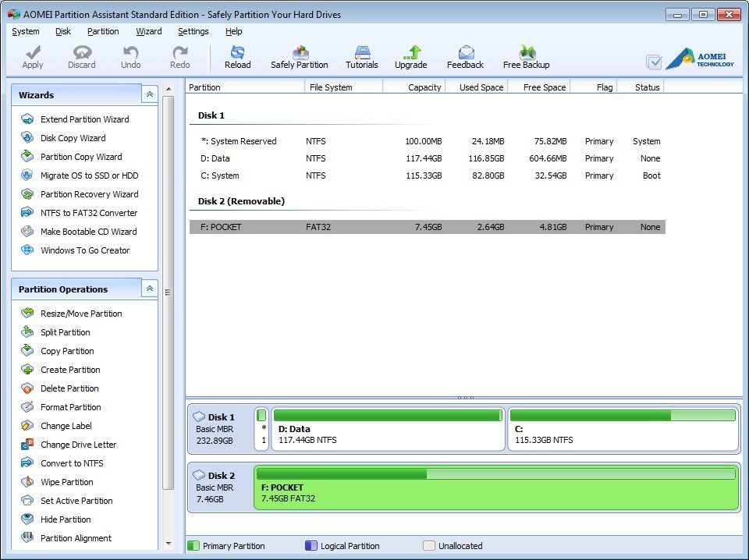Click the Wipe Partition icon
This screenshot has width=749, height=560.
(x=27, y=482)
